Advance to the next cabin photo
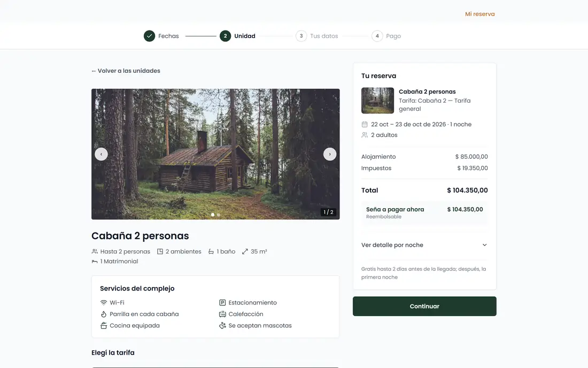The width and height of the screenshot is (588, 368). [330, 154]
